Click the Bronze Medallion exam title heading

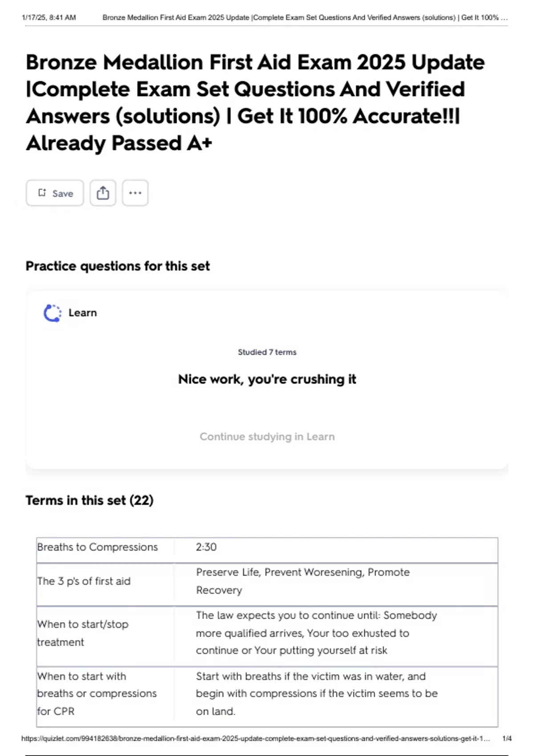(x=255, y=102)
